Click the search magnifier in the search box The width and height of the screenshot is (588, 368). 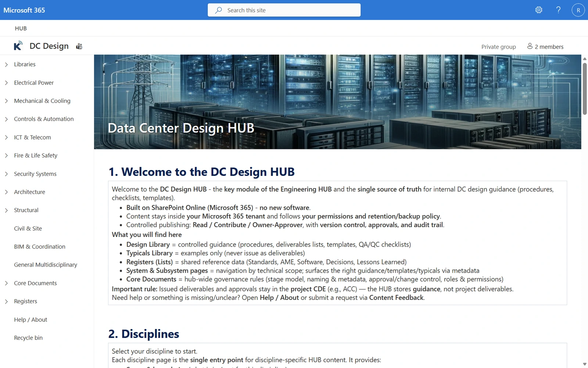pyautogui.click(x=218, y=10)
